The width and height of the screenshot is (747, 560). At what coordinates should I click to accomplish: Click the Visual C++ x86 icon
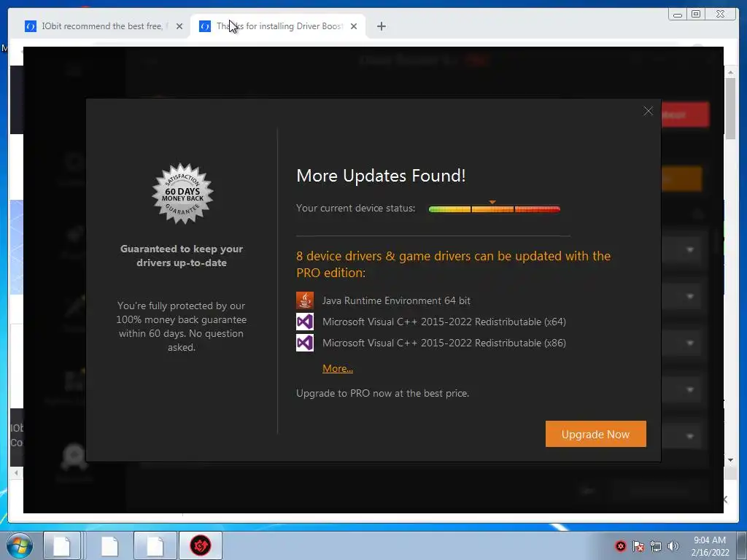[305, 343]
